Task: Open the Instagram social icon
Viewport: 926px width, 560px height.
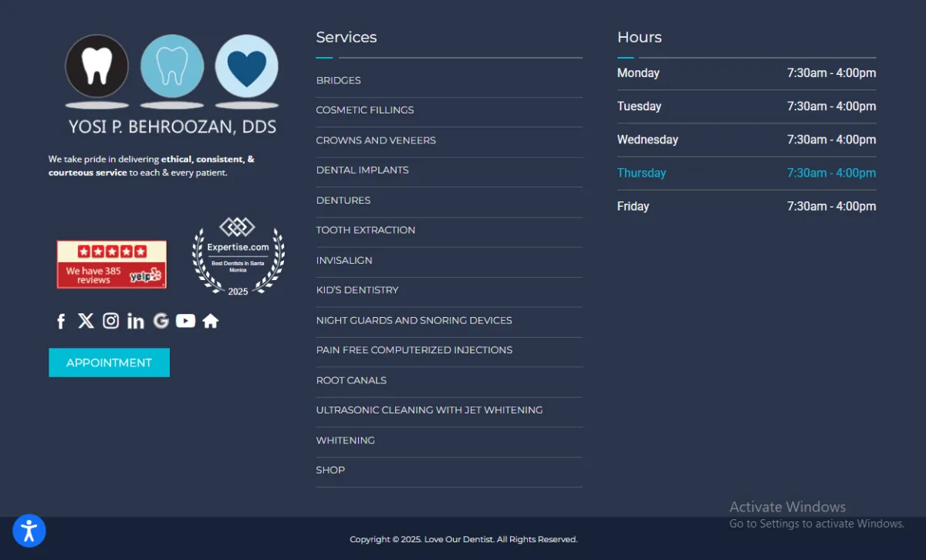Action: [x=111, y=321]
